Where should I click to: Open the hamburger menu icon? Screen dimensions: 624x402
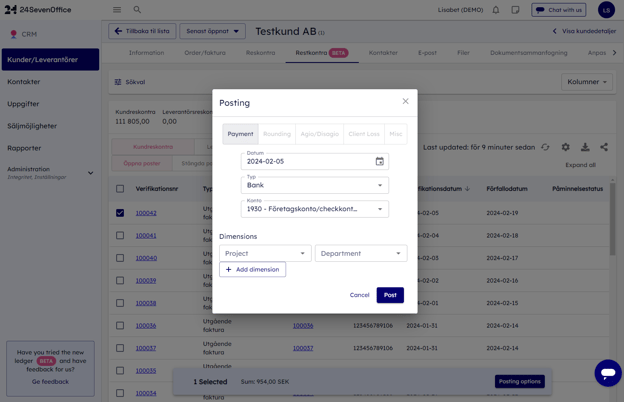tap(117, 10)
